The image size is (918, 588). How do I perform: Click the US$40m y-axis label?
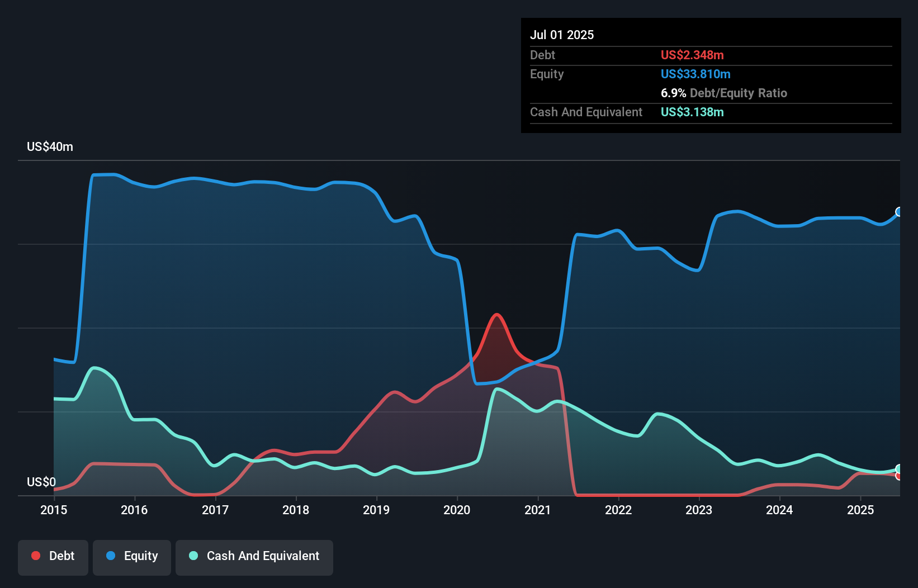[50, 147]
